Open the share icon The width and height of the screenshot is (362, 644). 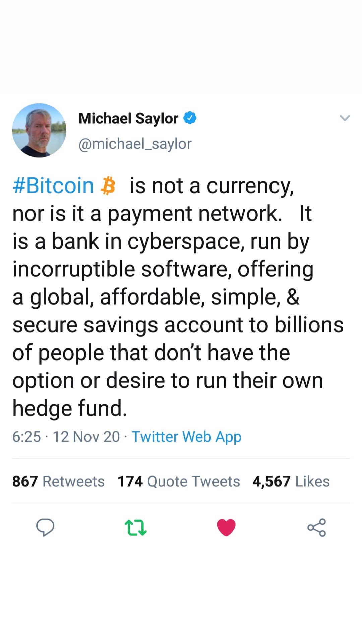point(316,527)
